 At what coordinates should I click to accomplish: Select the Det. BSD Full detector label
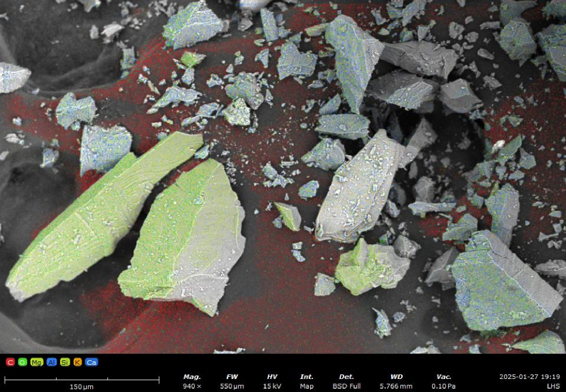[x=347, y=382]
